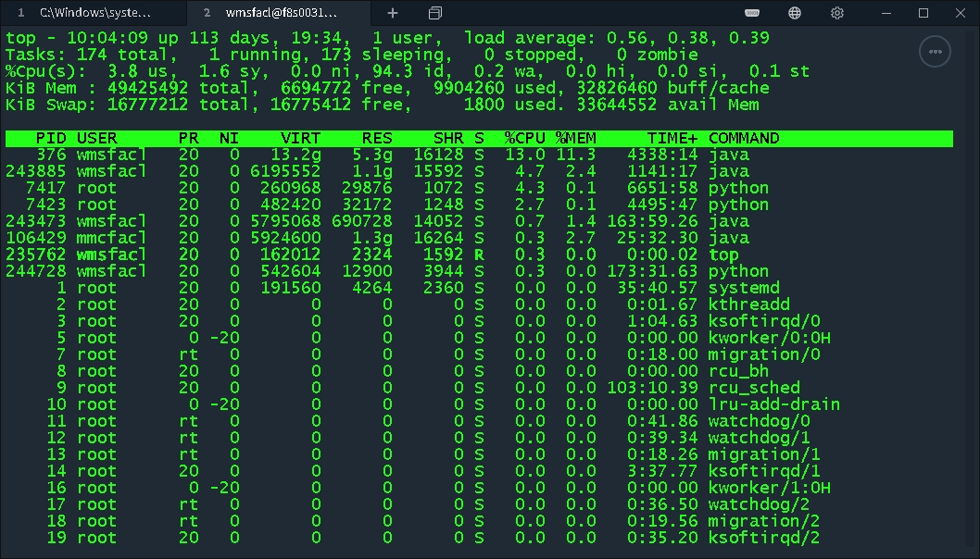This screenshot has height=559, width=980.
Task: Open the serial console connection icon
Action: coord(751,13)
